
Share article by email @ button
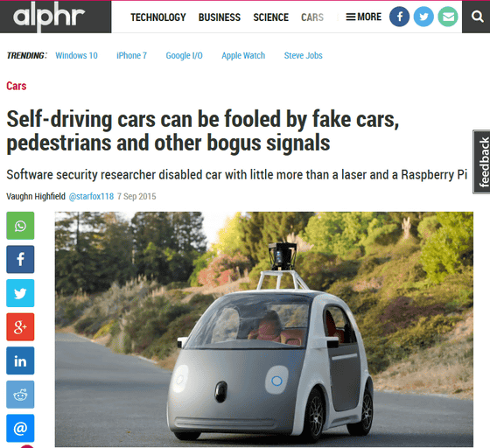(x=20, y=428)
